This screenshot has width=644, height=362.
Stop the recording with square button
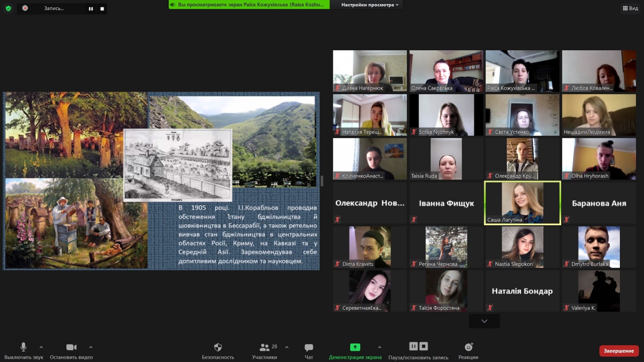click(x=102, y=8)
